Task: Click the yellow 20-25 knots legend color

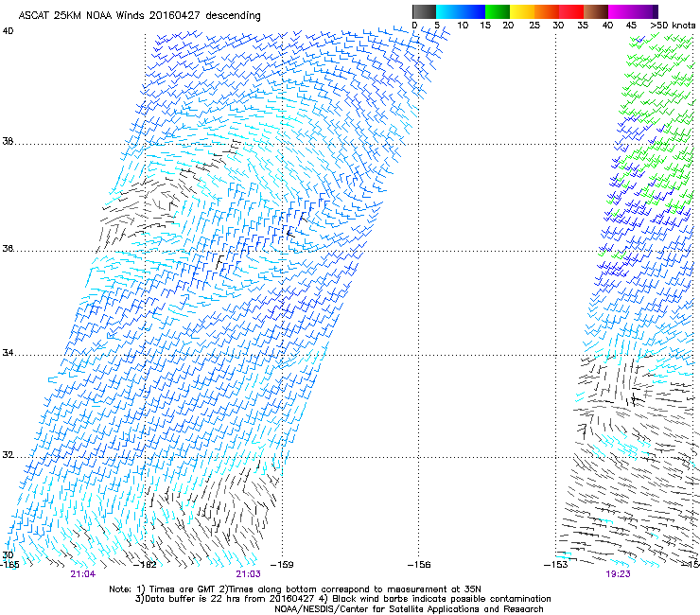Action: pos(522,11)
